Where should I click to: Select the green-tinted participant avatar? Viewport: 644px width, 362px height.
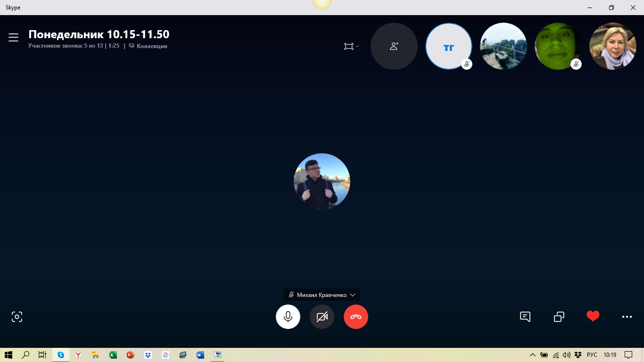558,46
